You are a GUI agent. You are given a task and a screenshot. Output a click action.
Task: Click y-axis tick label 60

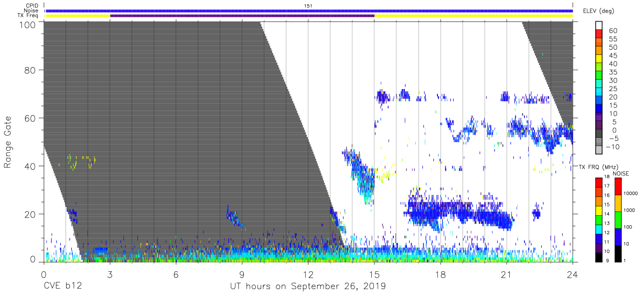point(30,118)
